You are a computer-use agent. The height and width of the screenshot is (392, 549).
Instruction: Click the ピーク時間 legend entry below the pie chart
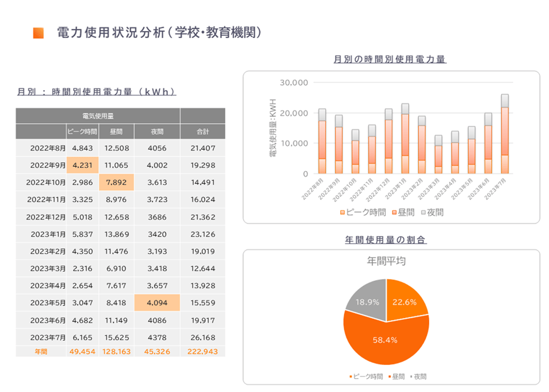click(366, 376)
